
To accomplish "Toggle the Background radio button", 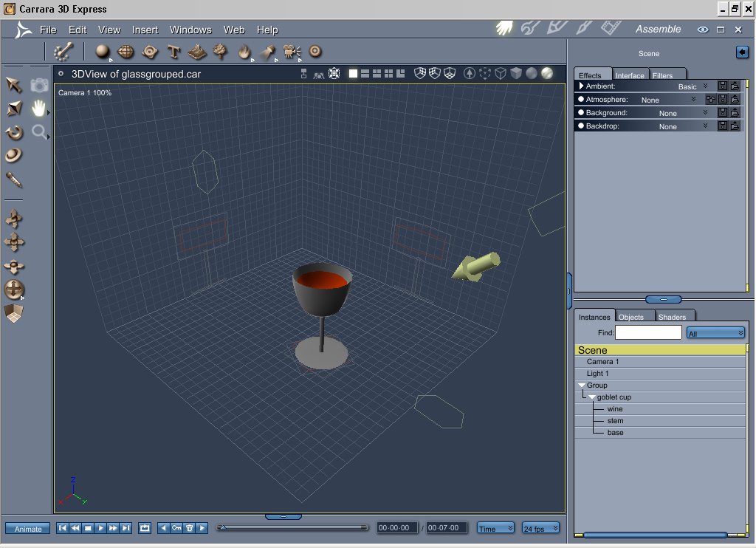I will point(581,113).
